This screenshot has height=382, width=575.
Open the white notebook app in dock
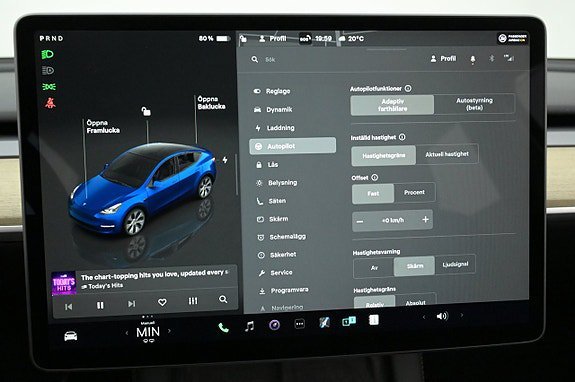(x=374, y=320)
